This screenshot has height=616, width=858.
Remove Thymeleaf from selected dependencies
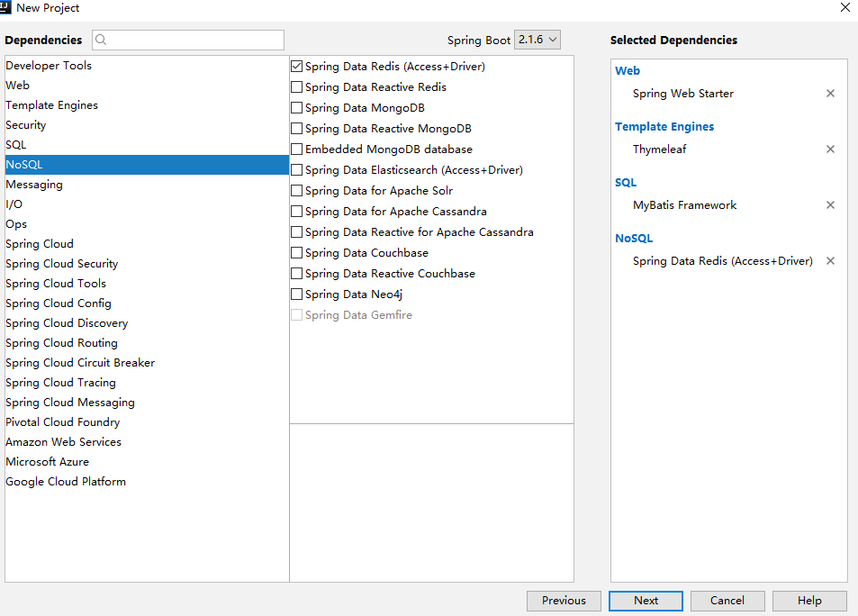coord(830,149)
